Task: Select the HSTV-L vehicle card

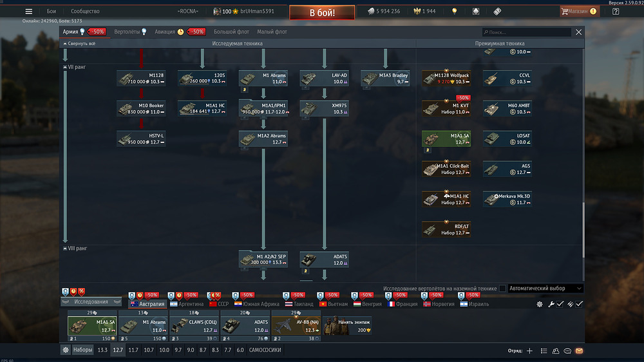Action: [141, 139]
